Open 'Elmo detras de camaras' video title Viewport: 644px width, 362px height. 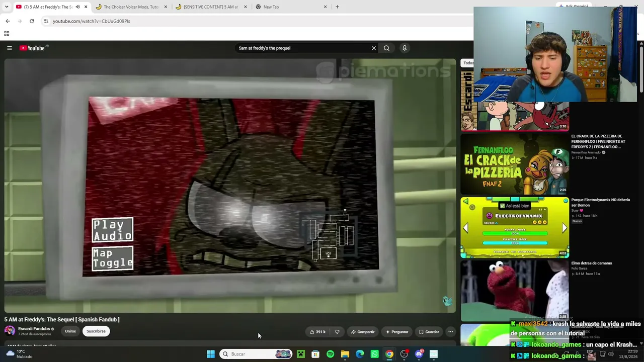(x=592, y=263)
